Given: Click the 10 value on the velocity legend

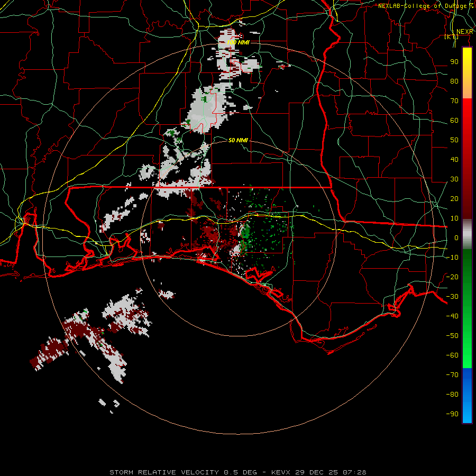Looking at the screenshot, I should pos(454,218).
